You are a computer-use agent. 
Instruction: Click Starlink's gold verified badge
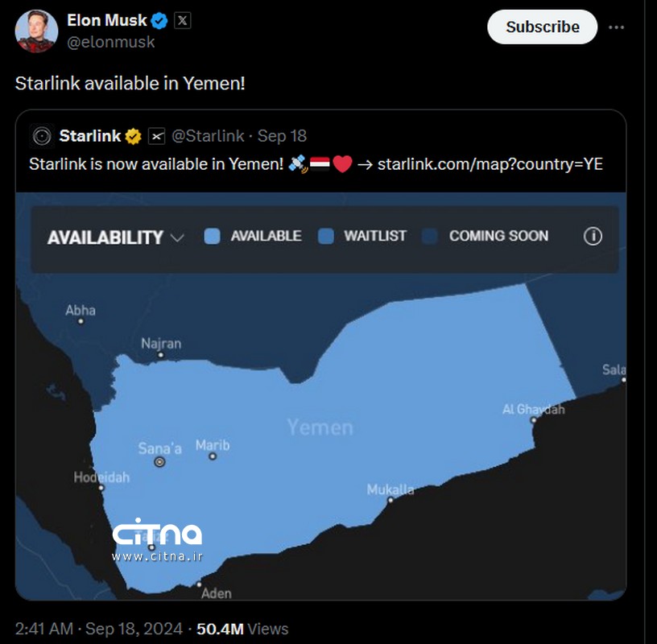133,136
